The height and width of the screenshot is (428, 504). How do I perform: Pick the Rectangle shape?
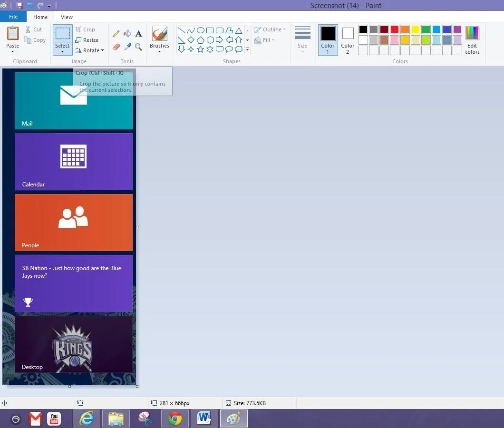[210, 30]
